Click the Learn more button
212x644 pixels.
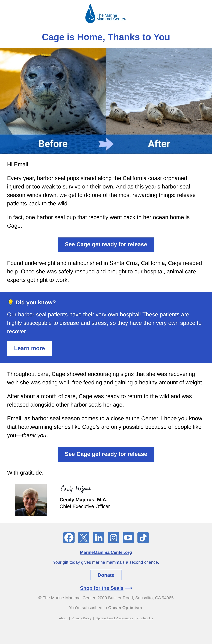[x=30, y=348]
